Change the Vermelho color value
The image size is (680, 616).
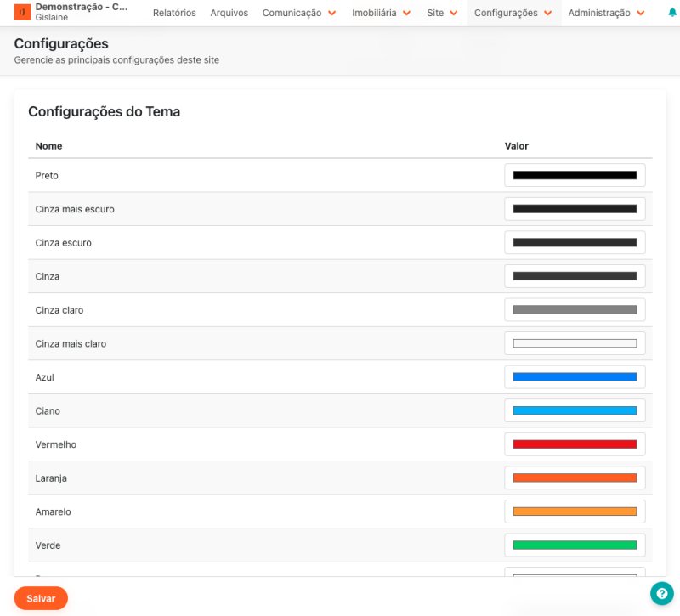(x=575, y=444)
